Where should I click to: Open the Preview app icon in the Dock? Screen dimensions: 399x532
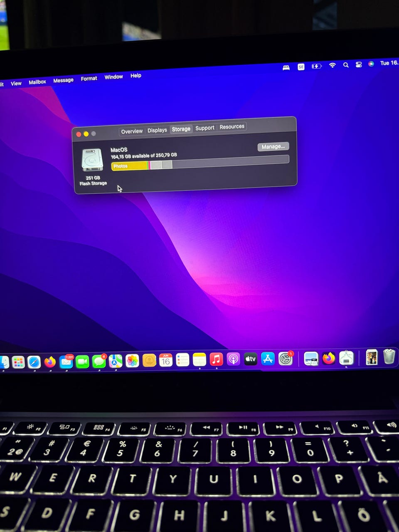311,358
